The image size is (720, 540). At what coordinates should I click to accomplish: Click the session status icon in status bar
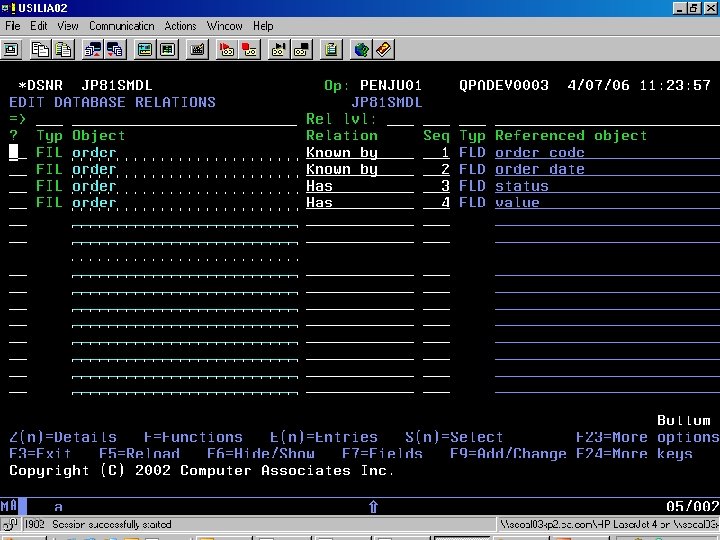tap(11, 524)
